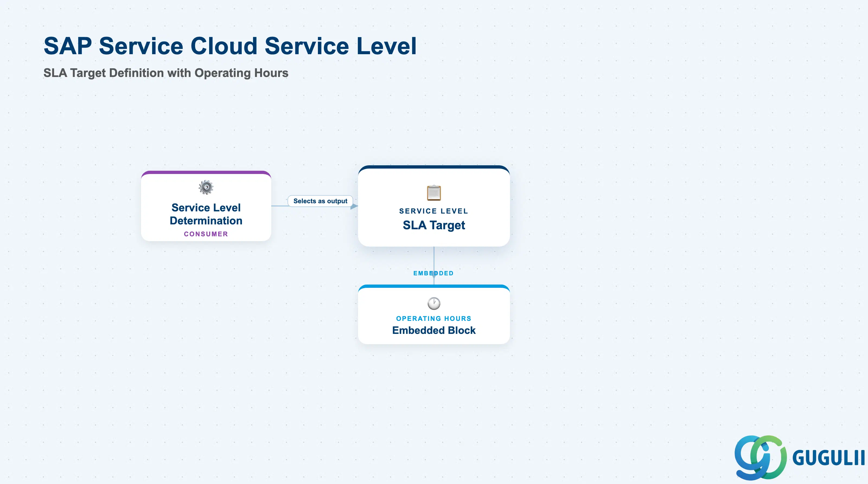Click the Gugulii logo emblem

pos(761,457)
